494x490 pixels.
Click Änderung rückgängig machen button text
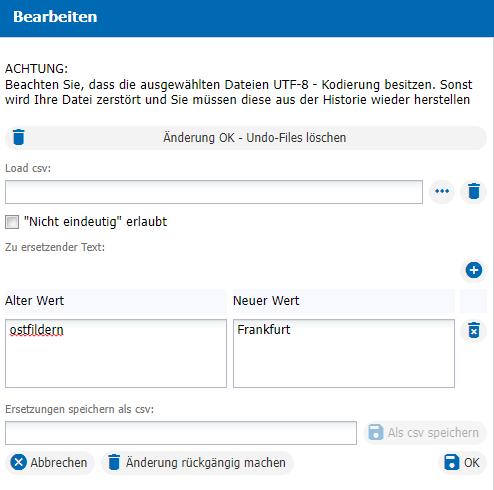pos(206,463)
